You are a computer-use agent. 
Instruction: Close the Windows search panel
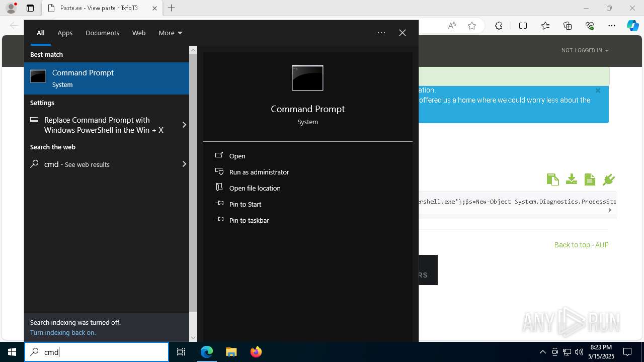tap(403, 33)
